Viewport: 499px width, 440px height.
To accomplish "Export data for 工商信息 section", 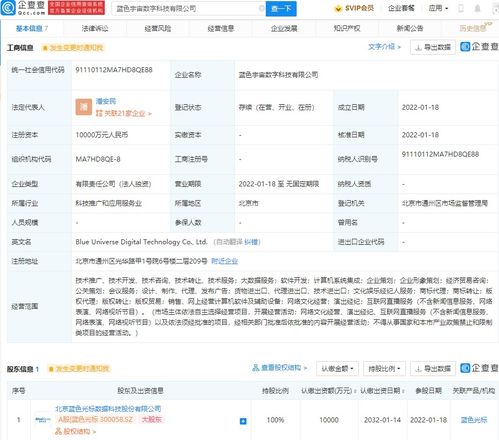I will [x=433, y=47].
